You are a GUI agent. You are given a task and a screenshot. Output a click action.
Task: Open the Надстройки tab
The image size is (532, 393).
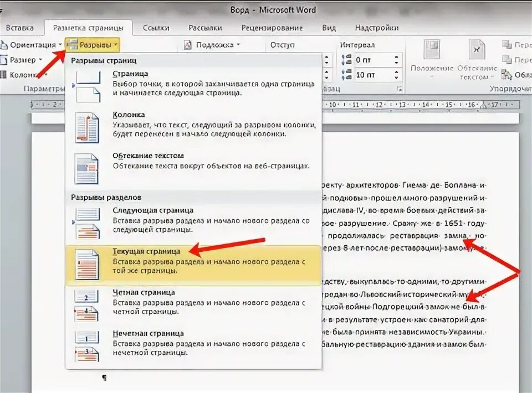click(x=377, y=28)
